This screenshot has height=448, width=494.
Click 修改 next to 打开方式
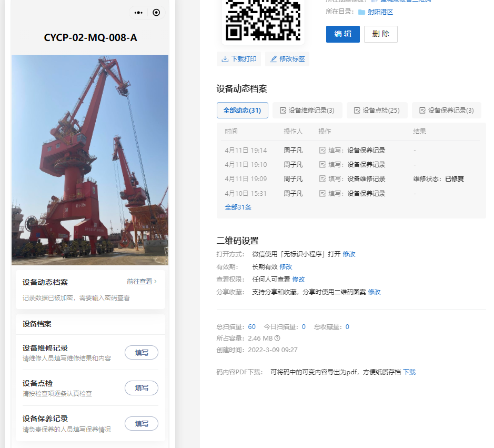click(x=349, y=254)
